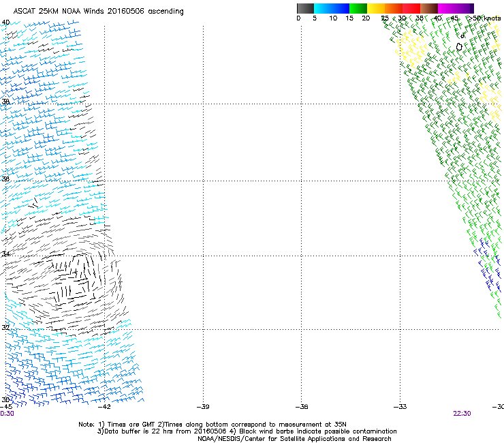Click the green 15-20 knots color bar segment

tap(358, 8)
